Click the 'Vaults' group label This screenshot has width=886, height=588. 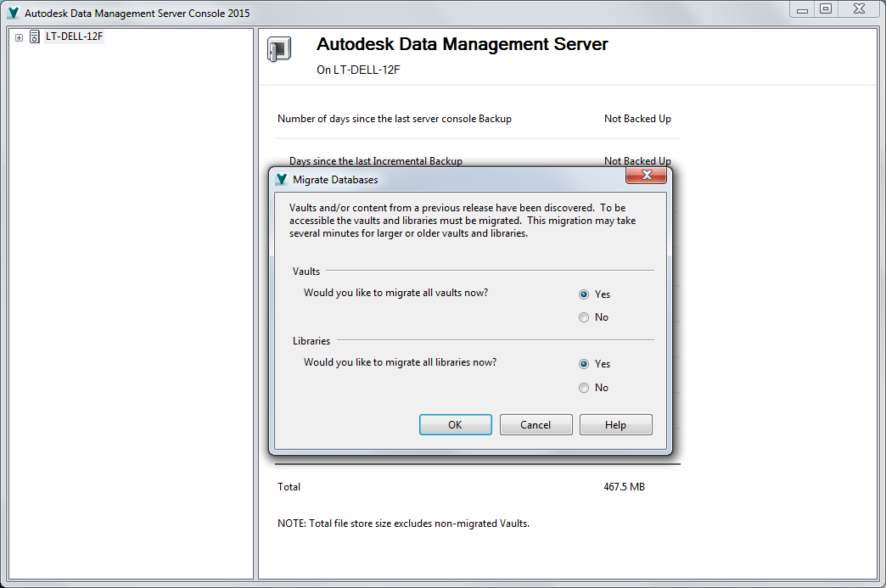pos(306,272)
